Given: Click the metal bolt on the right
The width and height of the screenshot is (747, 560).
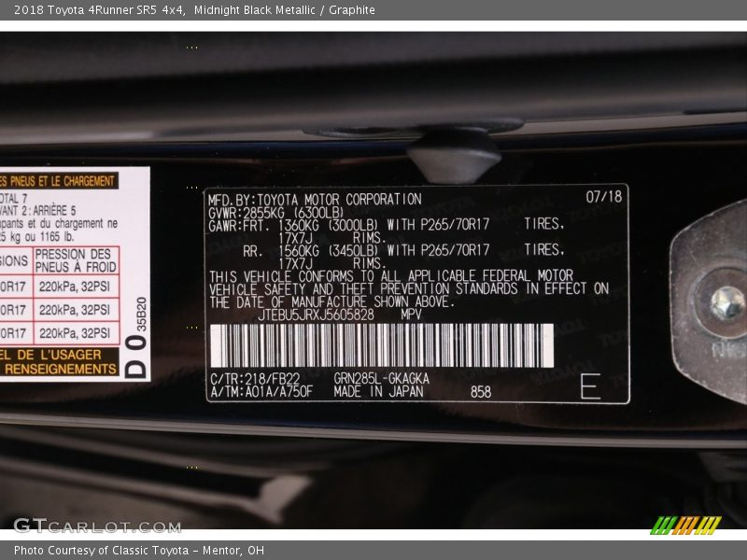Looking at the screenshot, I should click(726, 302).
